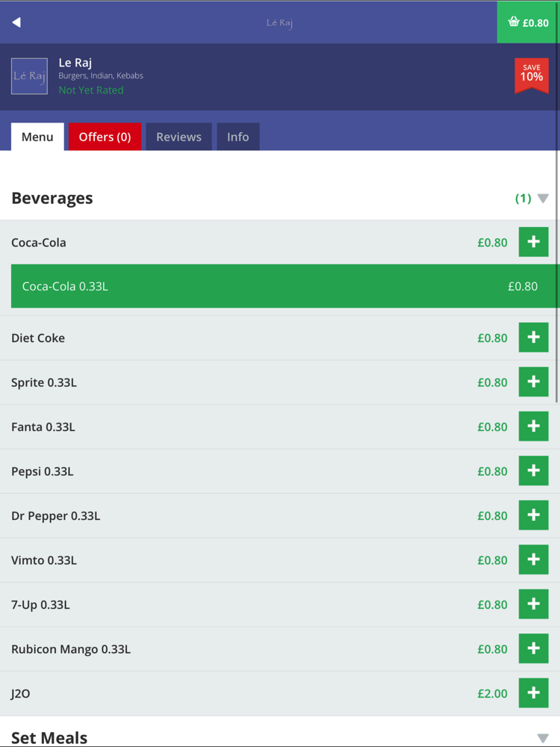Select the Coca-Cola 0.33L green row

[284, 286]
